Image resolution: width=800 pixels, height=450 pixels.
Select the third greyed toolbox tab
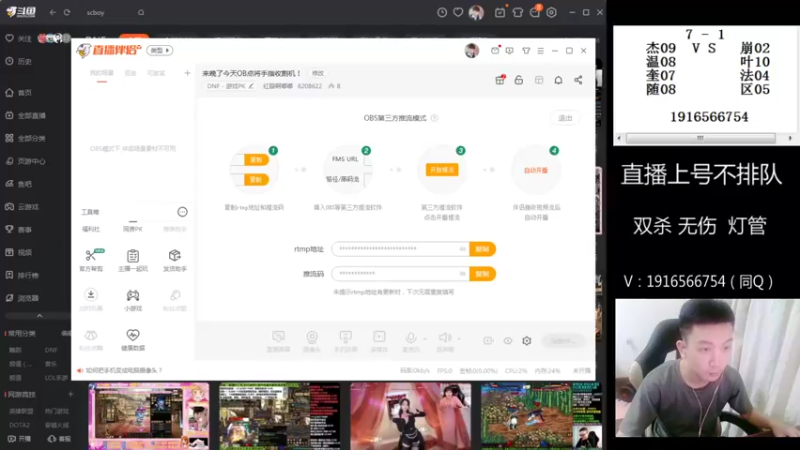[x=174, y=229]
